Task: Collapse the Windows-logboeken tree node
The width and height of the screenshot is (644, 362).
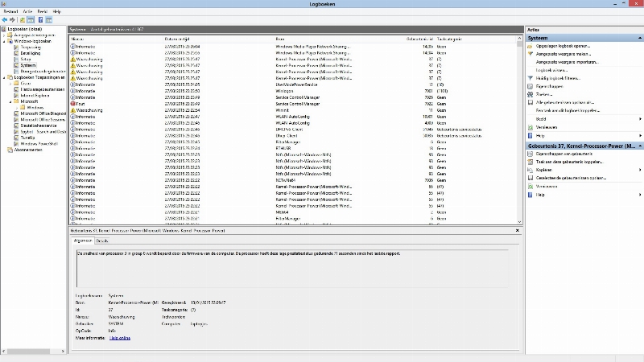Action: click(4, 41)
